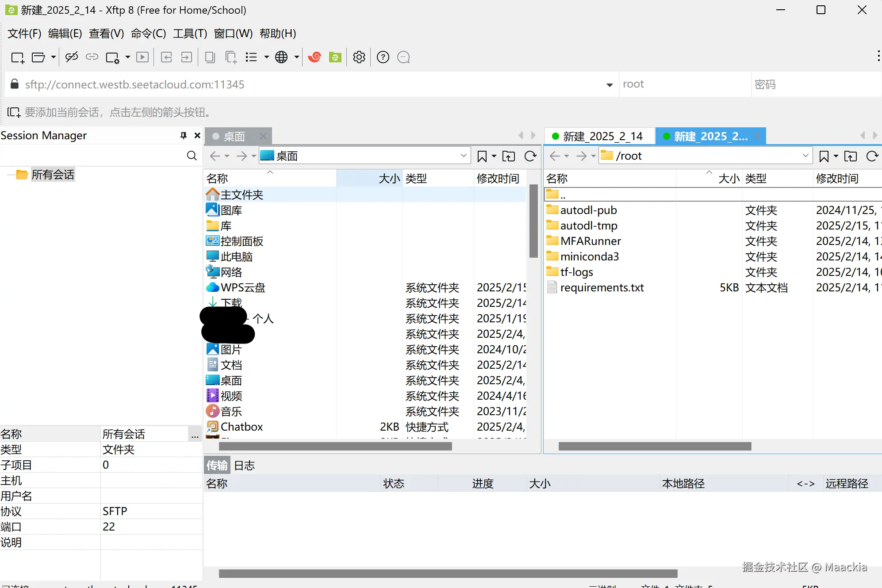Viewport: 882px width, 588px height.
Task: Go up one folder in local pane
Action: coord(509,156)
